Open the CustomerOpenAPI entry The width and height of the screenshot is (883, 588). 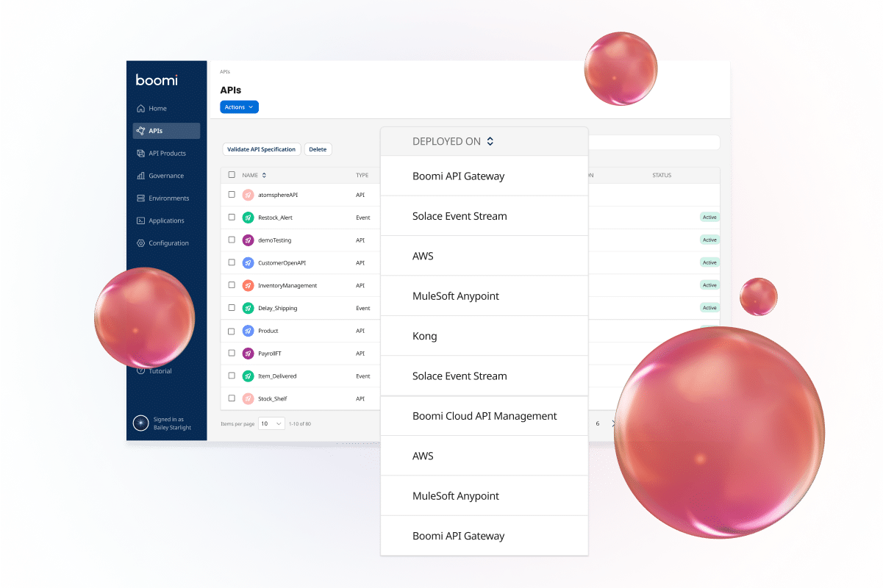tap(282, 262)
